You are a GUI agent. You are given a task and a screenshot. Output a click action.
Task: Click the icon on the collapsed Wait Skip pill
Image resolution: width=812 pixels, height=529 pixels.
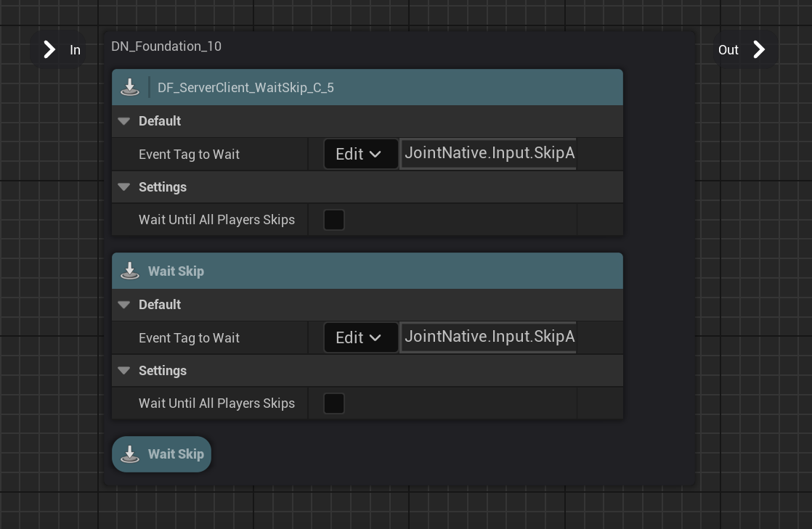[130, 454]
